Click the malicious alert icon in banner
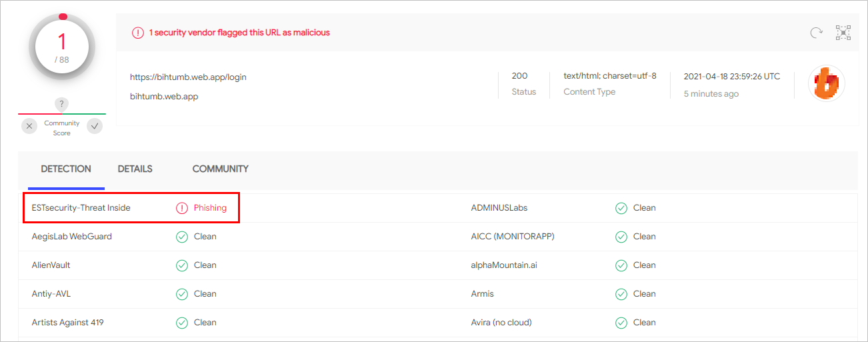868x342 pixels. click(137, 33)
